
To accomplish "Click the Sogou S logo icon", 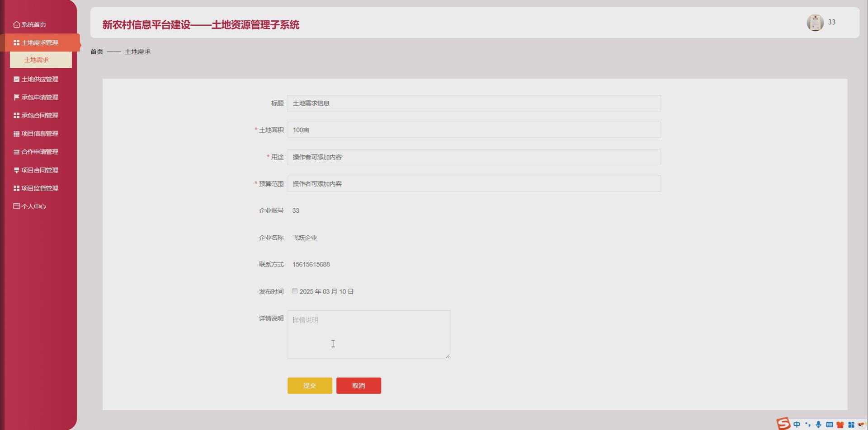I will (x=783, y=424).
